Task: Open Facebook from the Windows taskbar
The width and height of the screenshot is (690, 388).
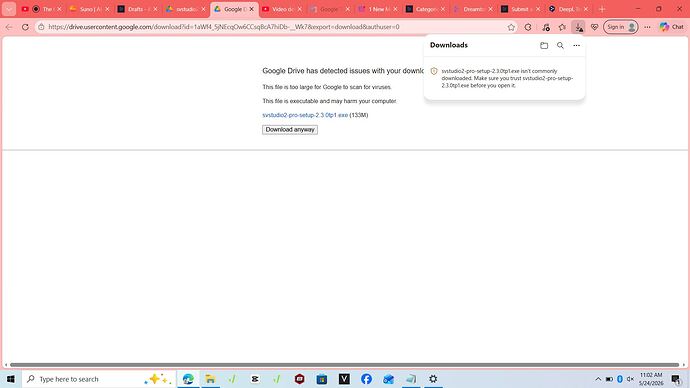Action: pyautogui.click(x=366, y=379)
